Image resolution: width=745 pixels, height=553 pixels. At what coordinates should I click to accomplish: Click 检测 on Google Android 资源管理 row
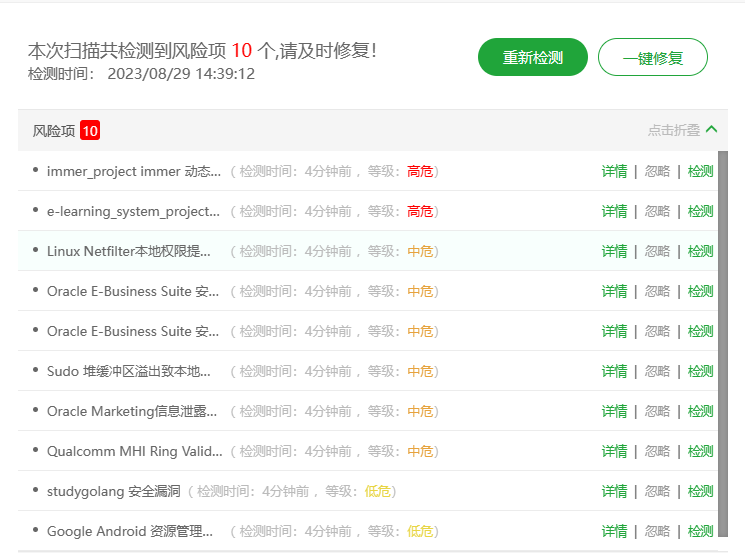[700, 531]
